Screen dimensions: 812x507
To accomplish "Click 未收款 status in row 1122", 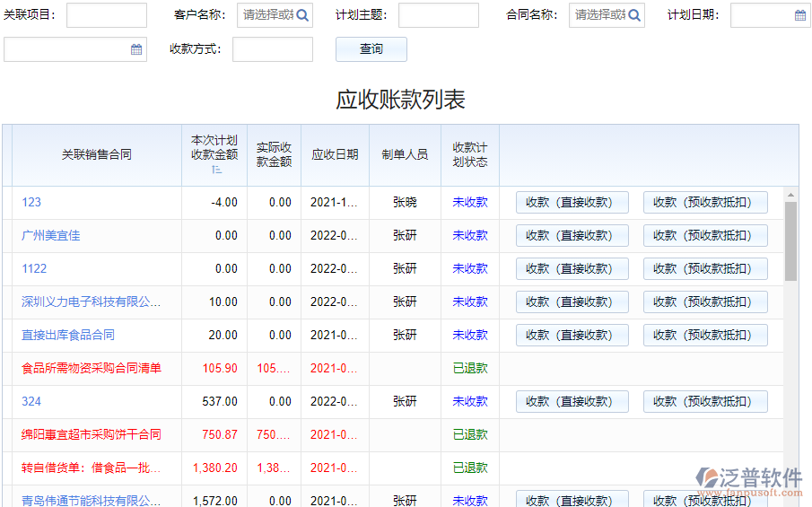I will pyautogui.click(x=470, y=269).
